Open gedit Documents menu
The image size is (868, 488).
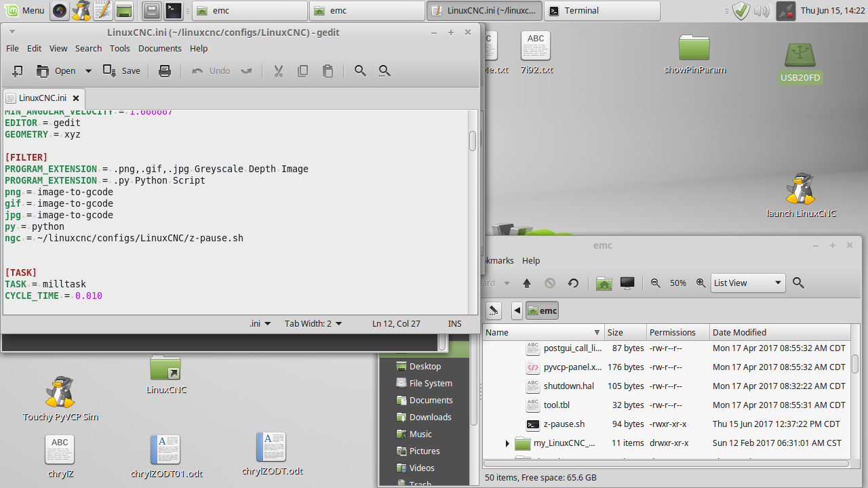(160, 48)
